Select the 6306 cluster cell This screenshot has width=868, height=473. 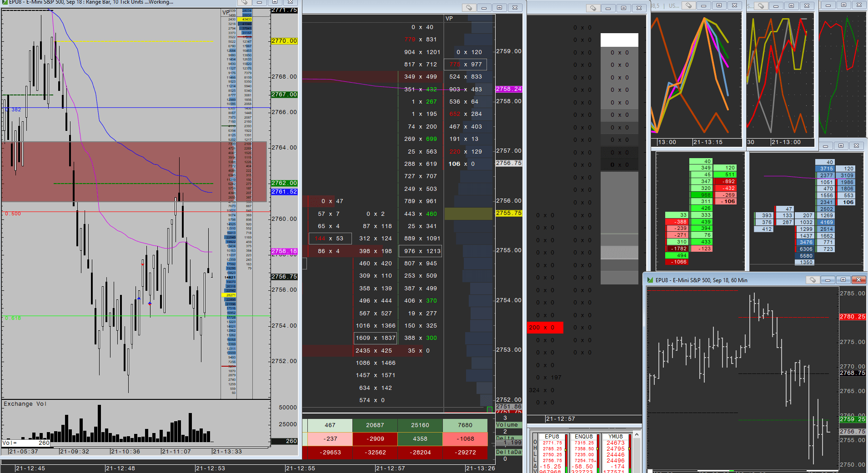pos(805,249)
